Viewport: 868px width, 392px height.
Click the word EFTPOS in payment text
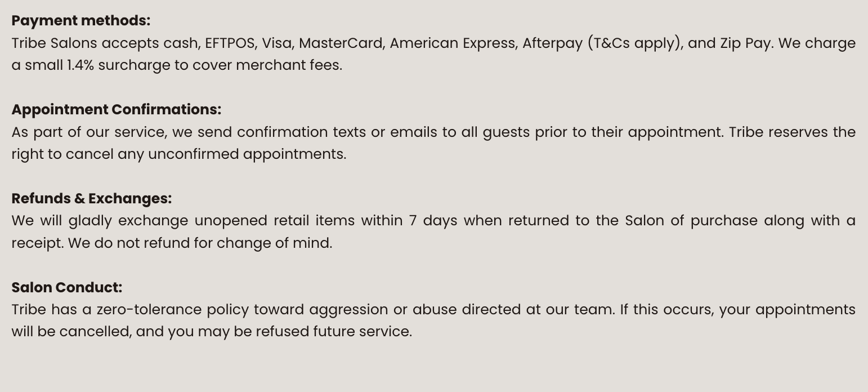click(x=230, y=43)
